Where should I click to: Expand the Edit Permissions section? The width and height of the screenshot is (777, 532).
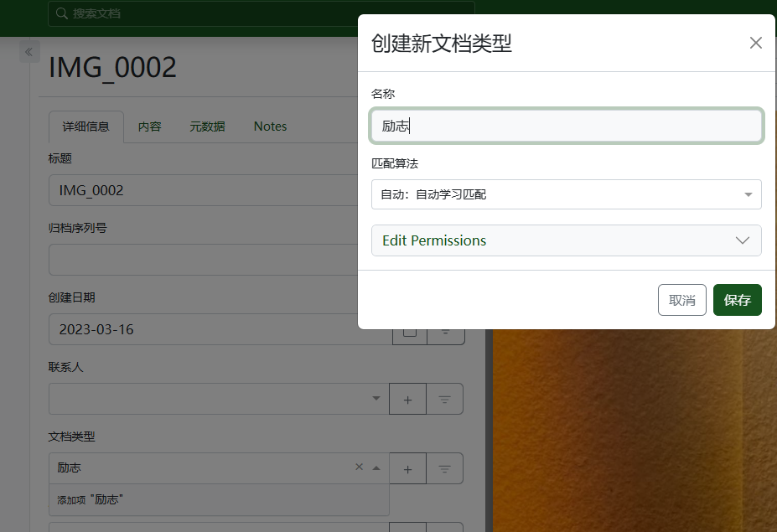[566, 240]
